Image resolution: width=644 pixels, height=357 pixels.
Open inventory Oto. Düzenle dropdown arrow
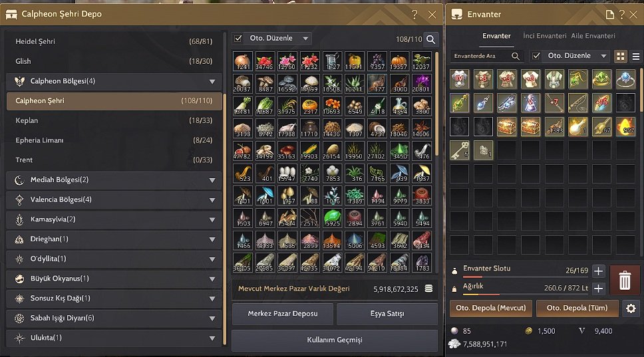(603, 56)
